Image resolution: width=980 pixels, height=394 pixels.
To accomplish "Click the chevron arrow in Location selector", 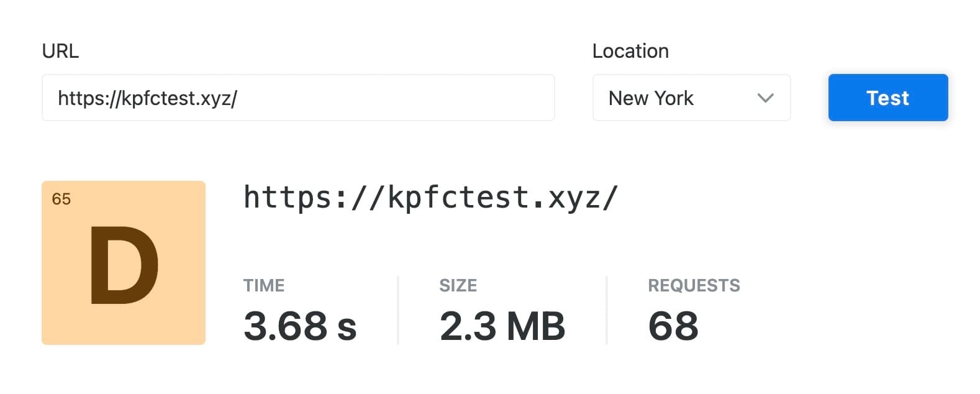I will (x=765, y=98).
